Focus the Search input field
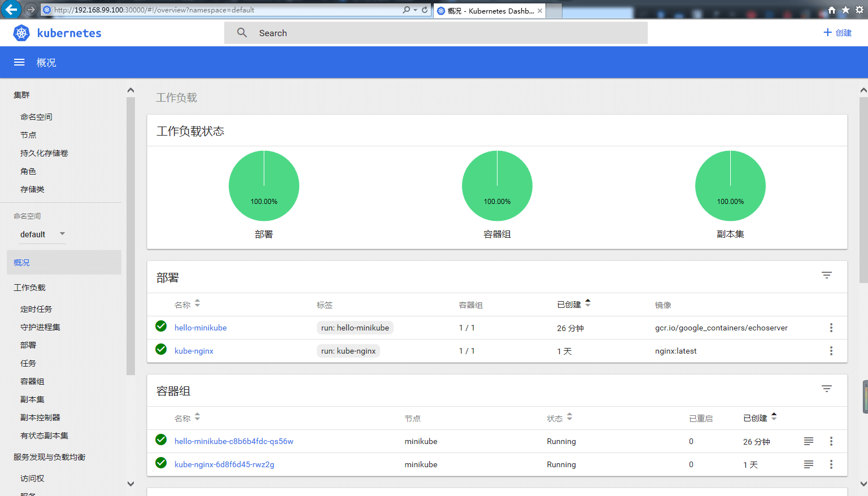Screen dimensions: 868x496 [x=436, y=33]
